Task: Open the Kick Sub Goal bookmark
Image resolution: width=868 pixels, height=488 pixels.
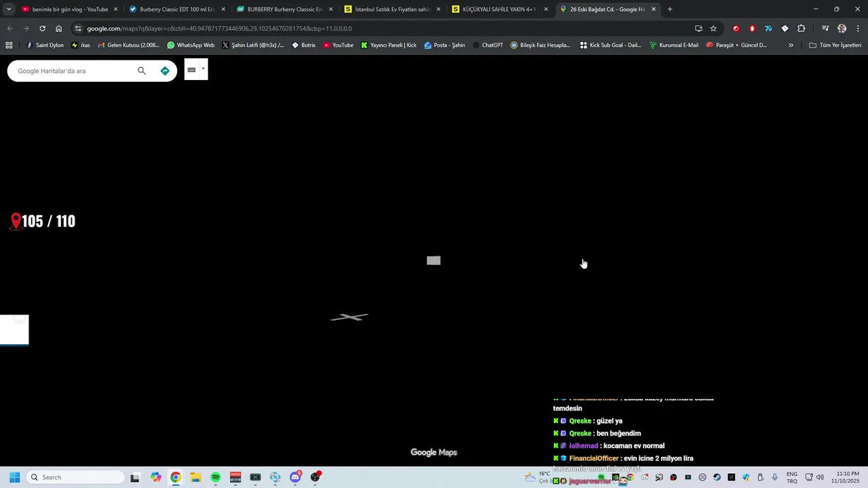Action: click(610, 45)
